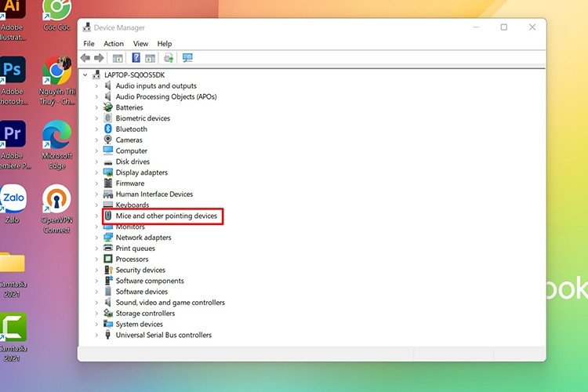This screenshot has width=588, height=392.
Task: Minimize the Device Manager window
Action: click(476, 27)
